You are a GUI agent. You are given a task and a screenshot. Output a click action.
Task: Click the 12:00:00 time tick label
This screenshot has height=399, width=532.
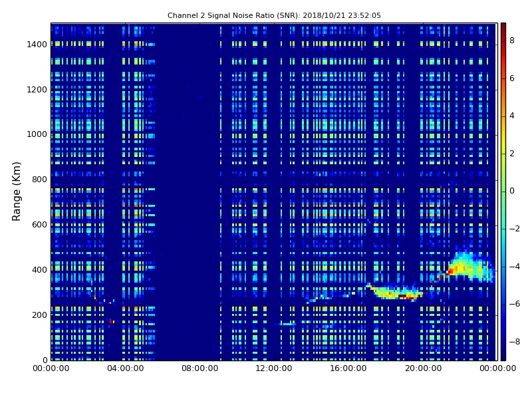[x=274, y=368]
